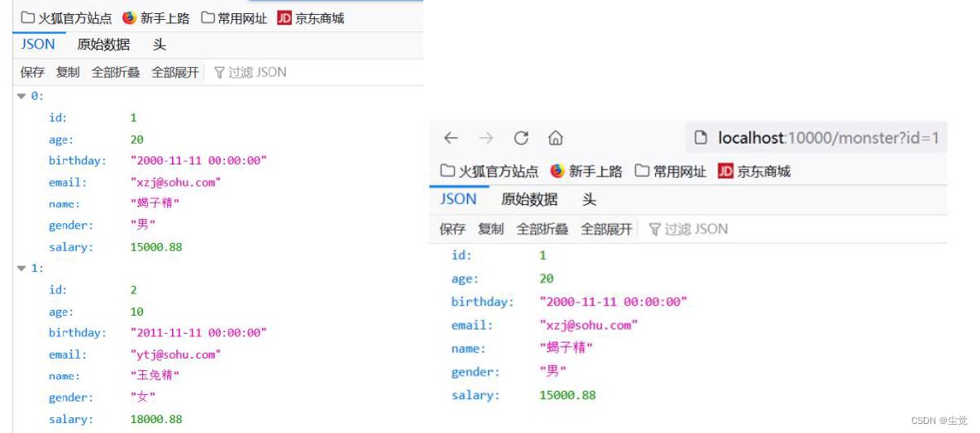Image resolution: width=980 pixels, height=433 pixels.
Task: Click the page icon in the address bar
Action: click(701, 137)
